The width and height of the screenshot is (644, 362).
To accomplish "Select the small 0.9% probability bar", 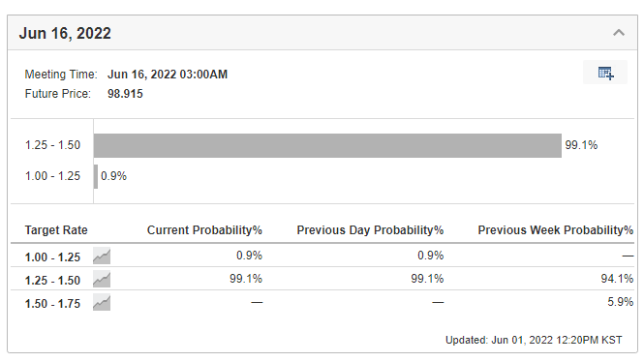I will pos(96,176).
